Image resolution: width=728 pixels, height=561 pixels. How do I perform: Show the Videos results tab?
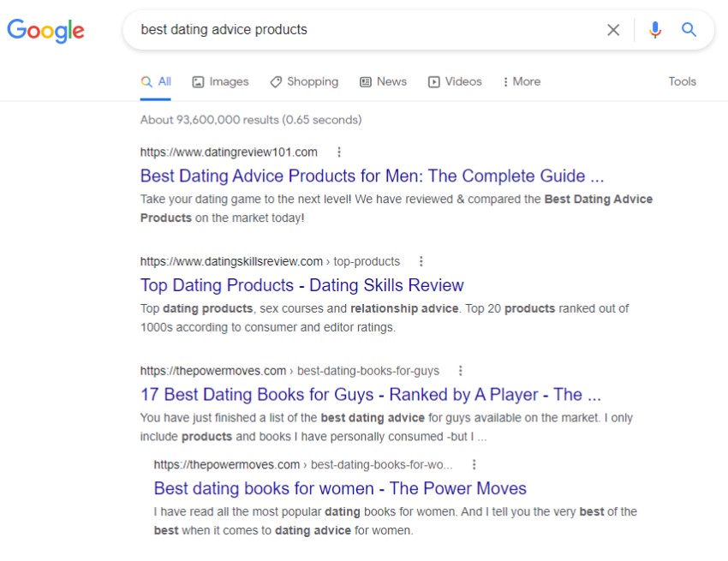[455, 81]
